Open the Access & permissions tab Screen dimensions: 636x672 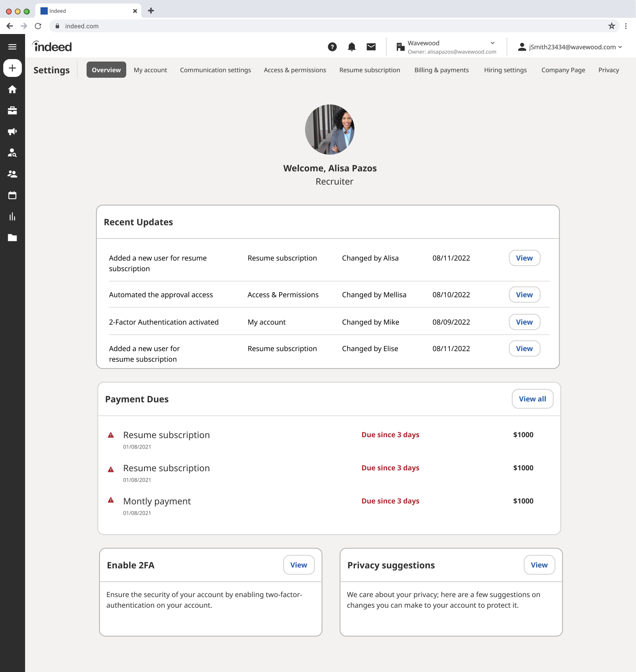(295, 70)
